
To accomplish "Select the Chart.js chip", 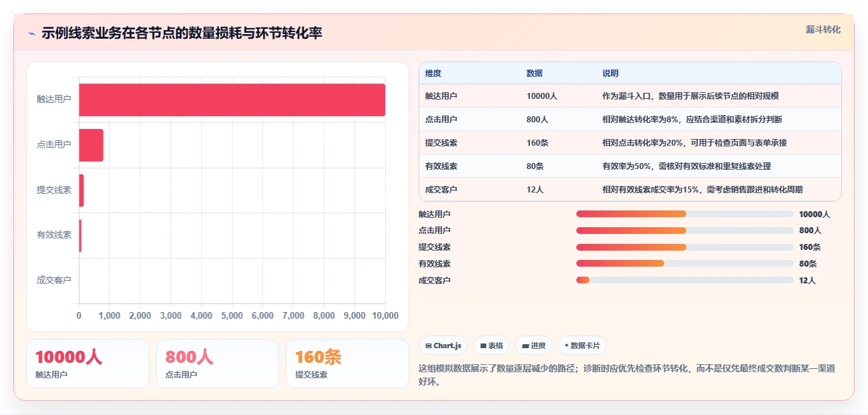I will click(444, 345).
